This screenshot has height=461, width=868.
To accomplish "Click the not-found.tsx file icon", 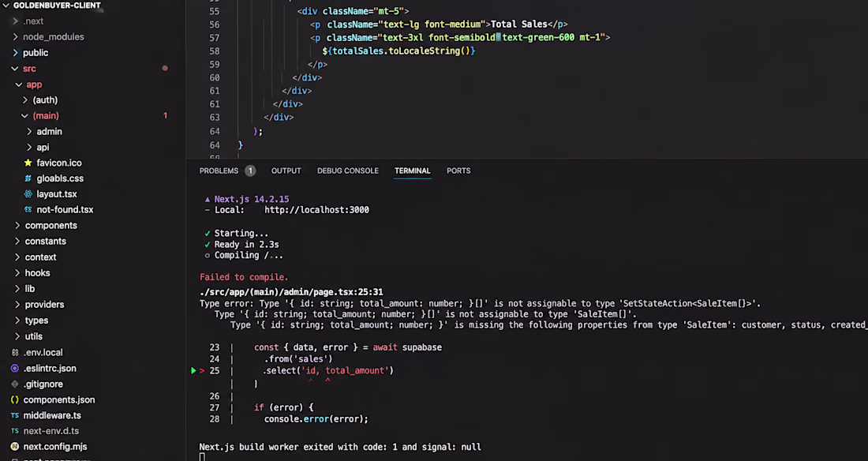I will (28, 209).
